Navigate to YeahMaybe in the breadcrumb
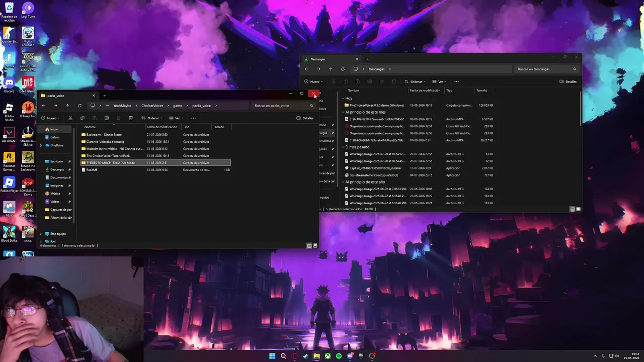The height and width of the screenshot is (362, 644). click(x=122, y=106)
